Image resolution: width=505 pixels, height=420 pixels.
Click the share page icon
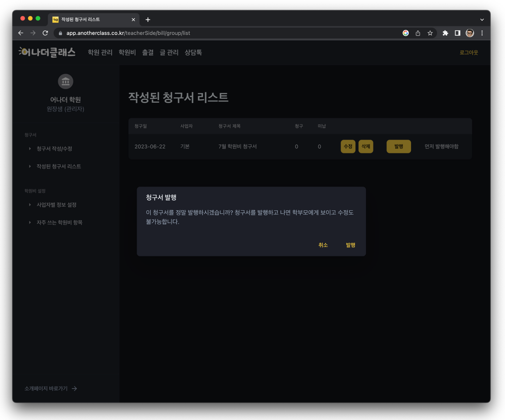tap(418, 33)
